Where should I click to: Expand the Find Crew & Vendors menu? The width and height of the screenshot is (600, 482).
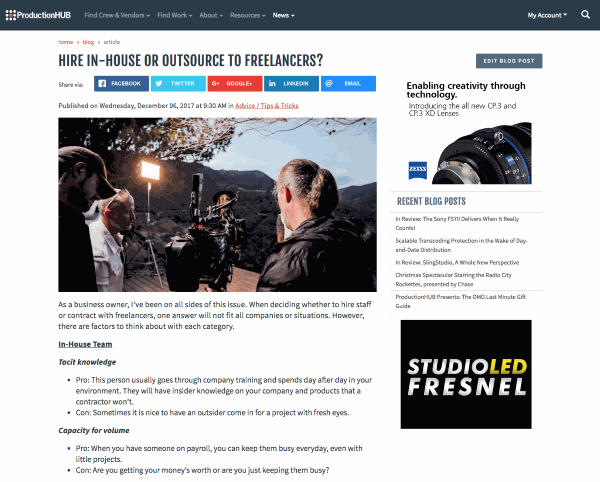coord(117,15)
